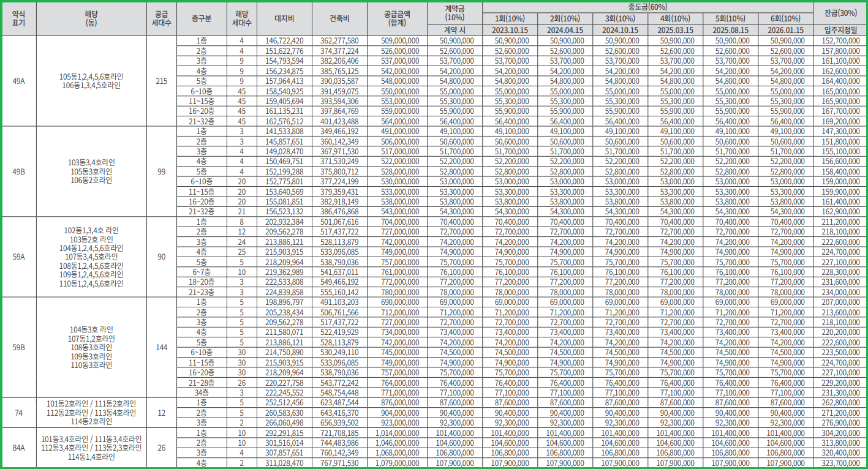
Task: Select total price 1,014,000,000
Action: click(x=397, y=433)
